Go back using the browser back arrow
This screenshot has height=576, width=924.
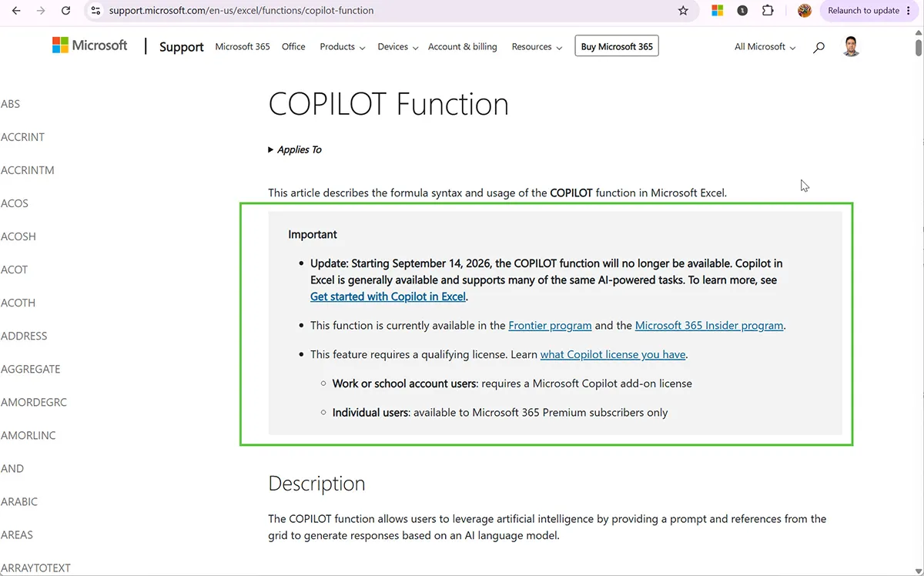coord(16,11)
